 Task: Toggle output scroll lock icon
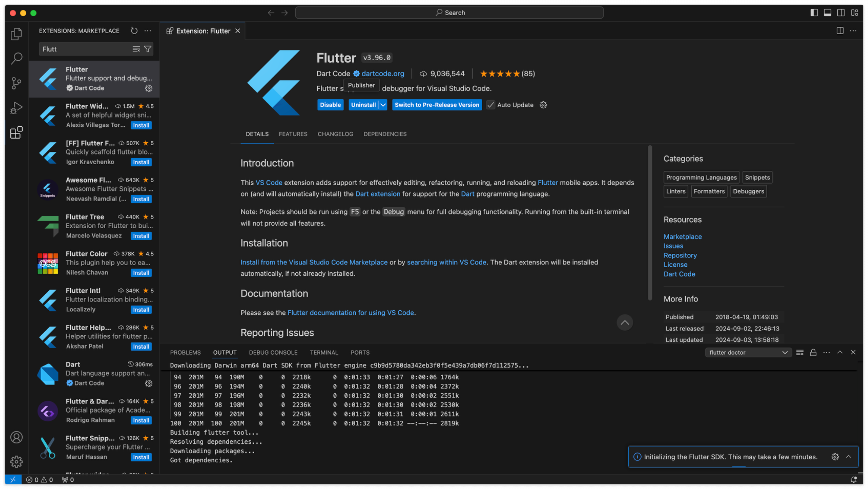point(813,353)
